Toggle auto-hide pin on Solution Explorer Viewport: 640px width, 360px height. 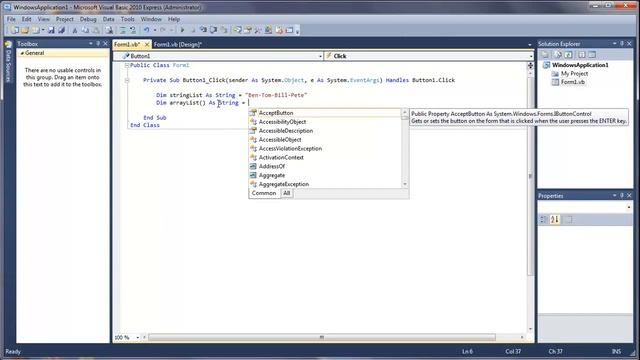tap(622, 43)
